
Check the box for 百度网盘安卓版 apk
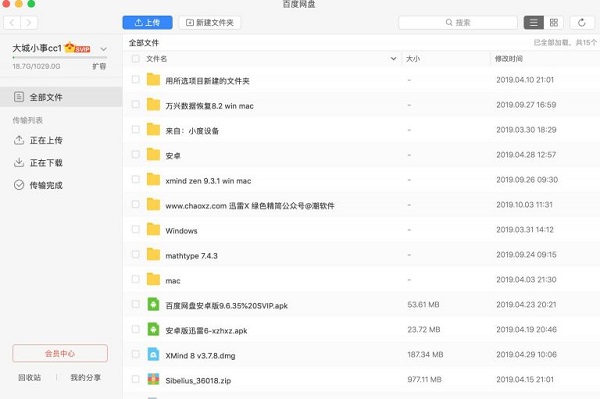135,304
